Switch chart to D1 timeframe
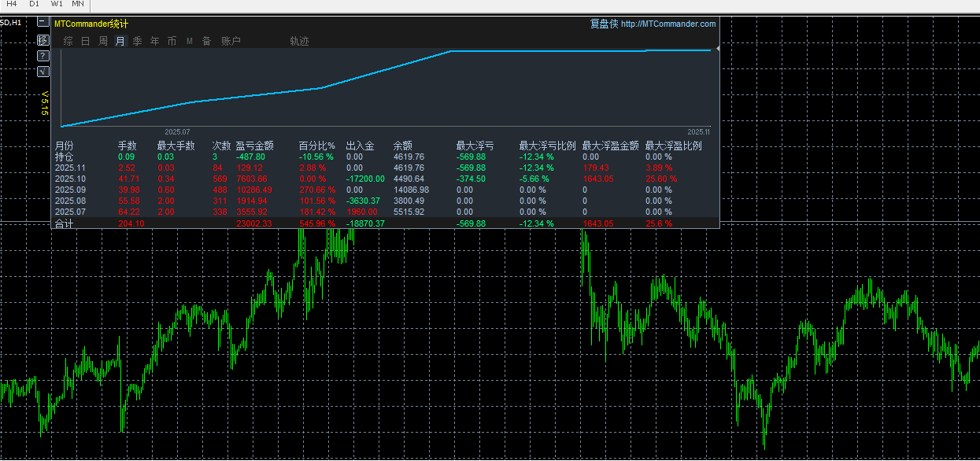Screen dimensions: 980x461 [x=34, y=4]
